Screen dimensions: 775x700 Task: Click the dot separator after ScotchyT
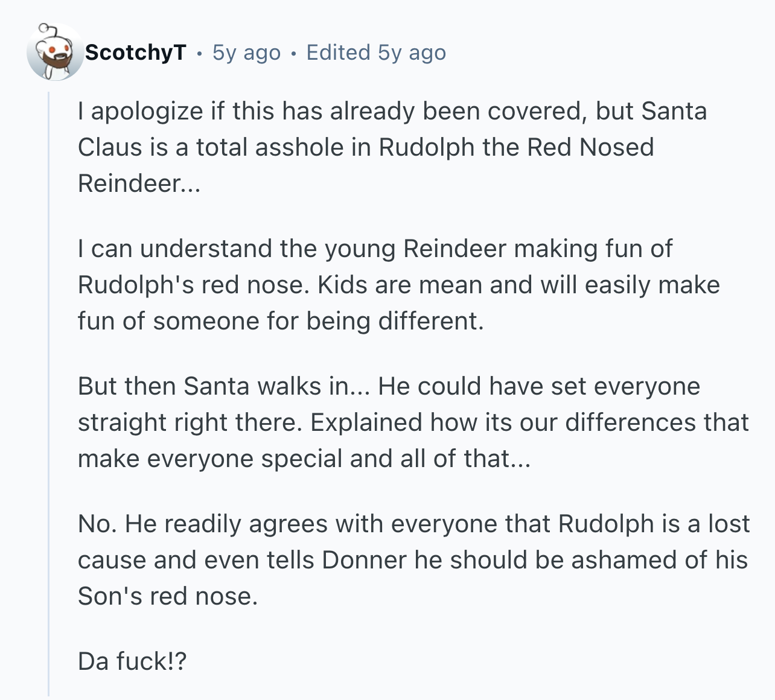click(x=199, y=54)
